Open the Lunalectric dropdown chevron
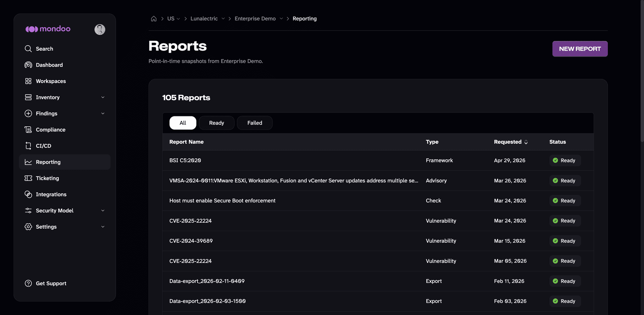Viewport: 644px width, 315px height. pyautogui.click(x=223, y=19)
